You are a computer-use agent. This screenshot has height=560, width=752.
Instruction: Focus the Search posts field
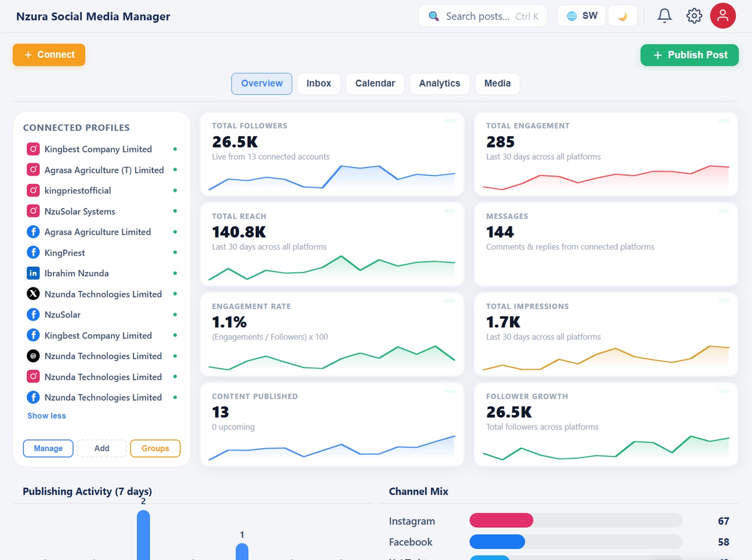click(483, 16)
